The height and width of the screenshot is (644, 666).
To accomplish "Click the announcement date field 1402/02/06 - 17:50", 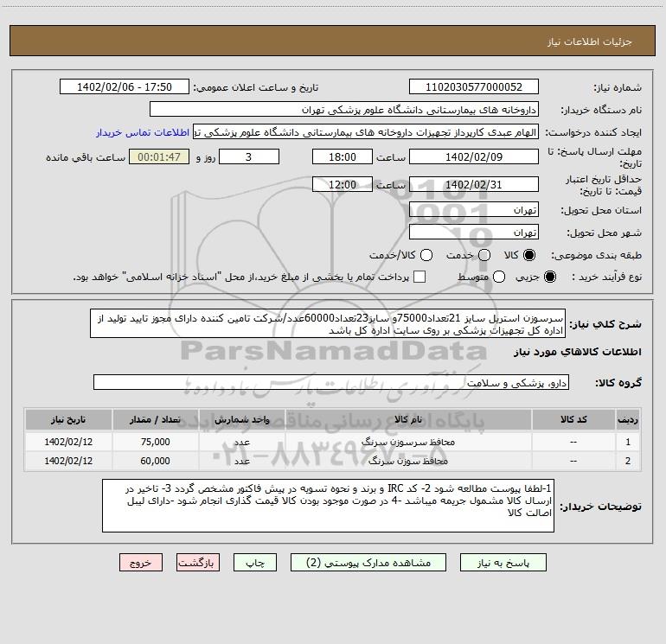I will (125, 86).
